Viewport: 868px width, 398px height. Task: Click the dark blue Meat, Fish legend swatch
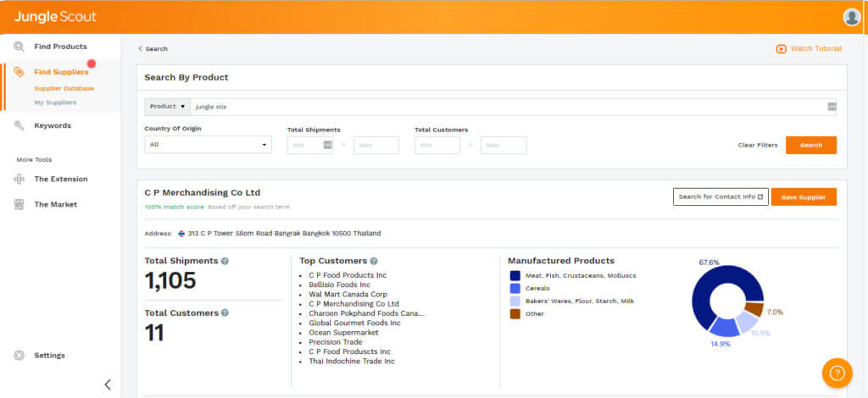[515, 275]
